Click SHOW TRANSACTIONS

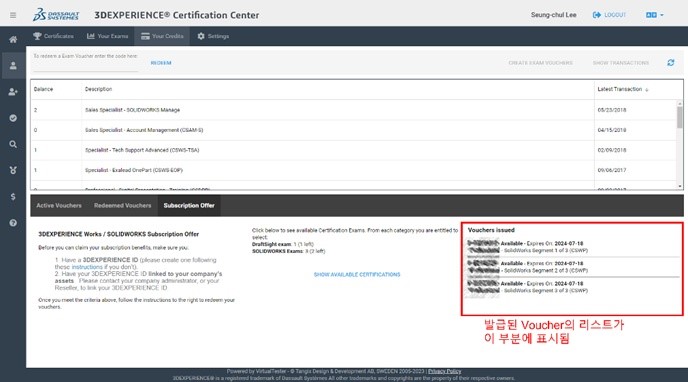pyautogui.click(x=620, y=63)
